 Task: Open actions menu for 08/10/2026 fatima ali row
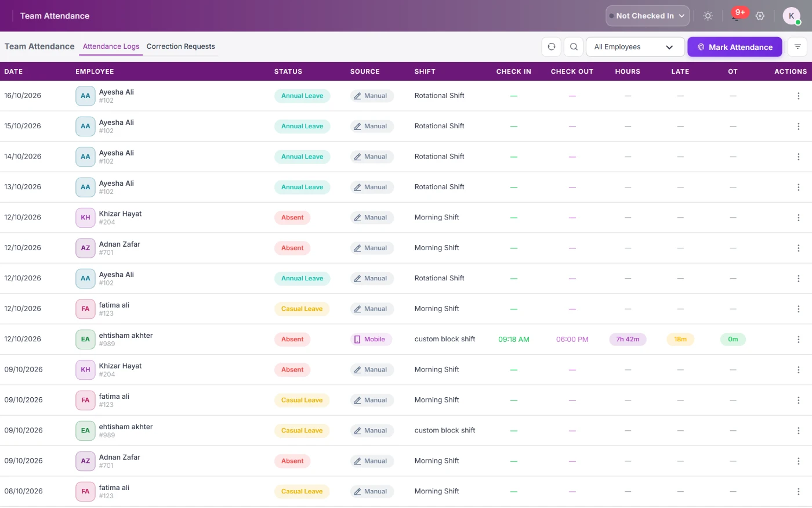tap(798, 492)
